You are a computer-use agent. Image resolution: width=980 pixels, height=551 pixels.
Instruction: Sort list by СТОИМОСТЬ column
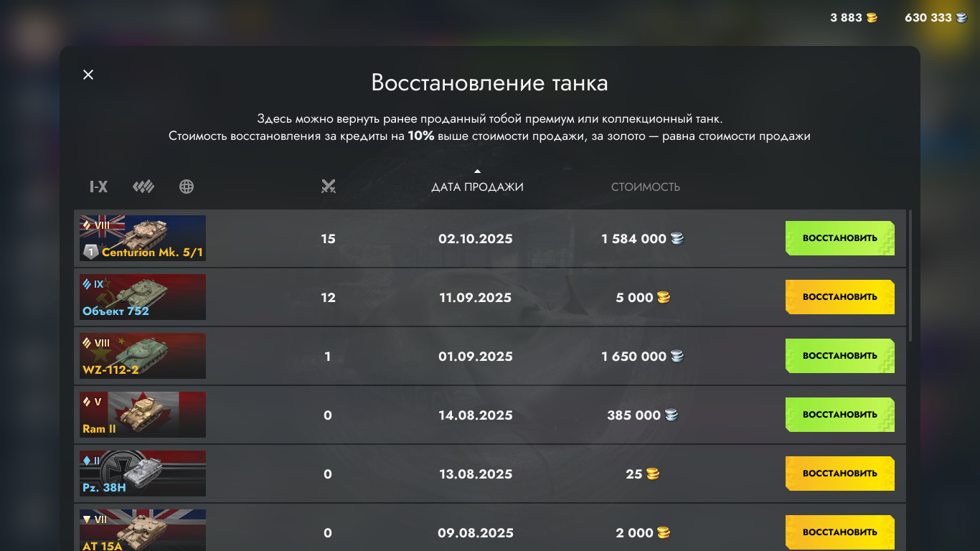(646, 187)
